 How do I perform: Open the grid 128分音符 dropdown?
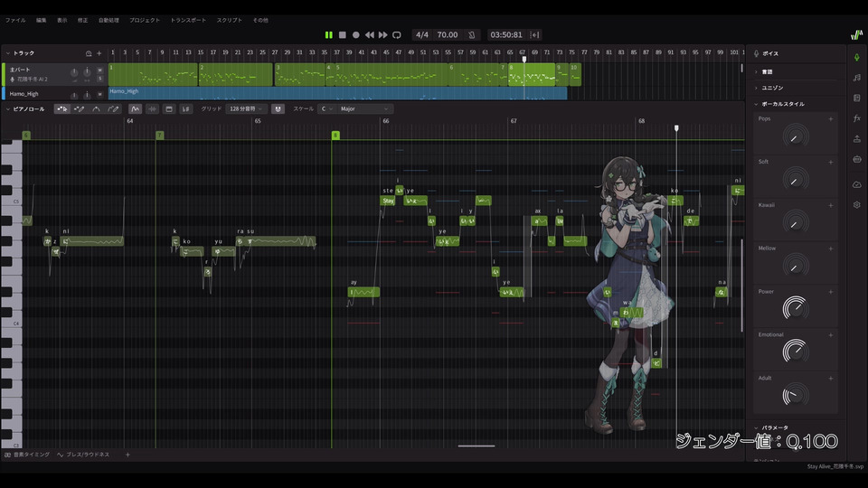point(246,109)
